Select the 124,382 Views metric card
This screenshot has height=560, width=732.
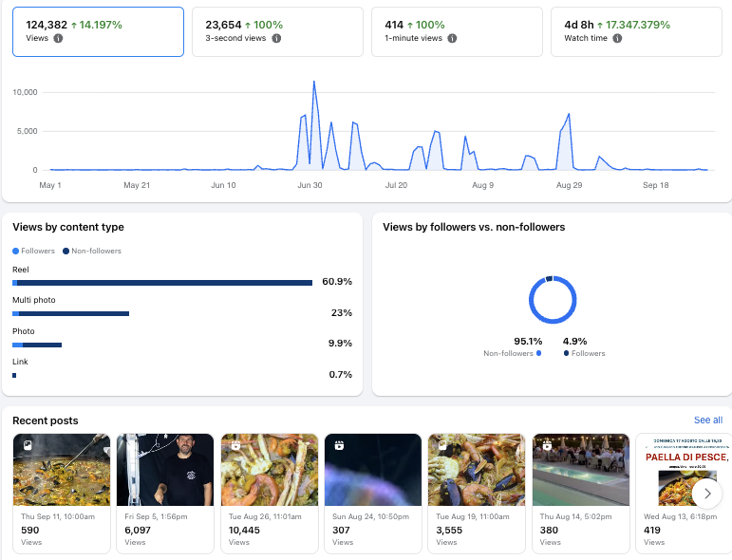(98, 31)
